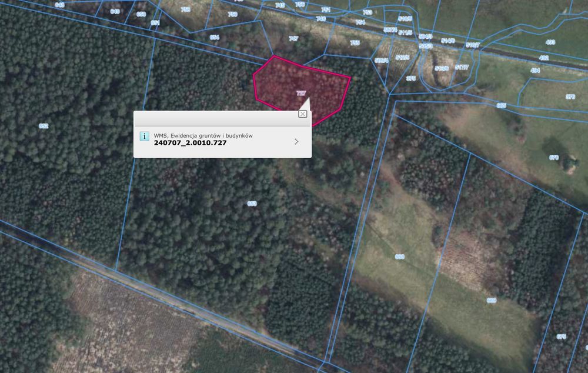Select parcel 654 label

pos(214,37)
